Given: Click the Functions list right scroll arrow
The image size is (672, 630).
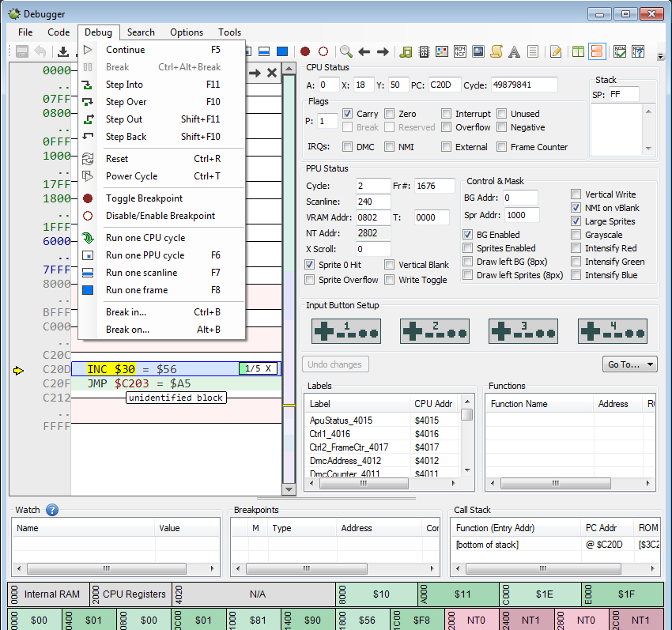Looking at the screenshot, I should (648, 484).
